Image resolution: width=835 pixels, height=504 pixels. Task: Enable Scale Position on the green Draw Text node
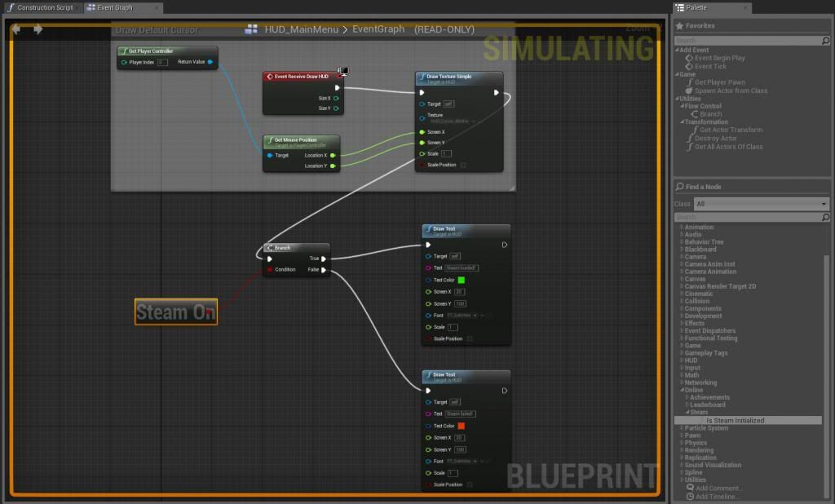tap(470, 338)
